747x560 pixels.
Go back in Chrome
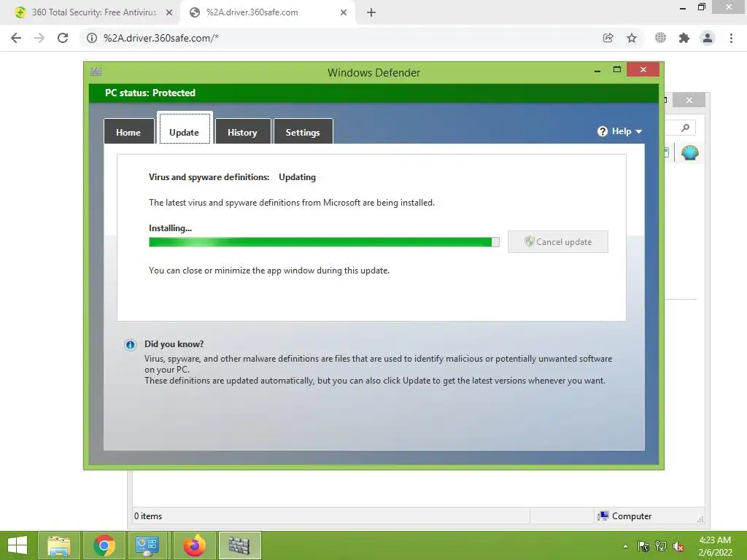[x=16, y=38]
